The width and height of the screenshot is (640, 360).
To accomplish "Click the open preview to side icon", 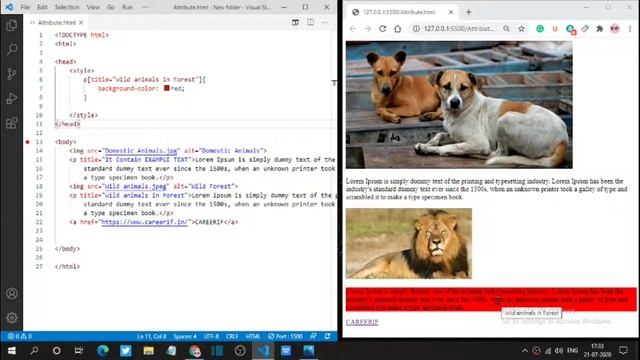I will coord(295,22).
